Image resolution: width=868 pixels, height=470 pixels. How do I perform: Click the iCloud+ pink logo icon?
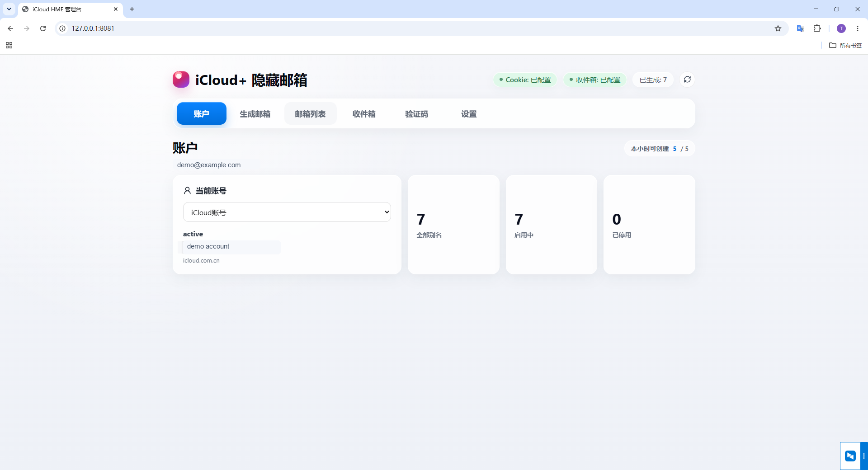181,80
